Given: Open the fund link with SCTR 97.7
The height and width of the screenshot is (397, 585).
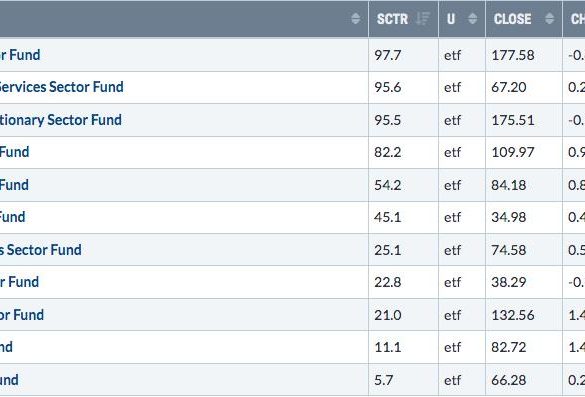Looking at the screenshot, I should tap(20, 55).
